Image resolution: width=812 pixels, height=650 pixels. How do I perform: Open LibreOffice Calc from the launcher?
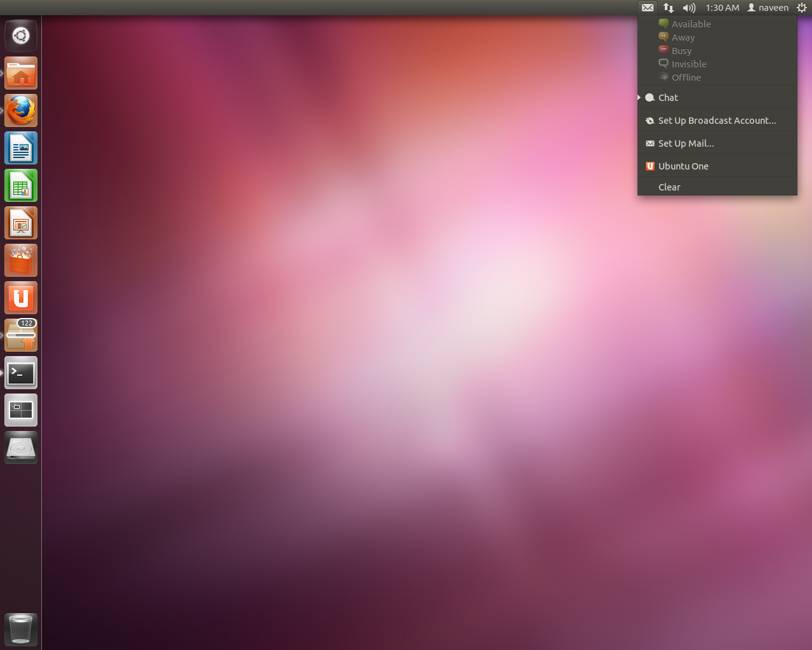20,185
